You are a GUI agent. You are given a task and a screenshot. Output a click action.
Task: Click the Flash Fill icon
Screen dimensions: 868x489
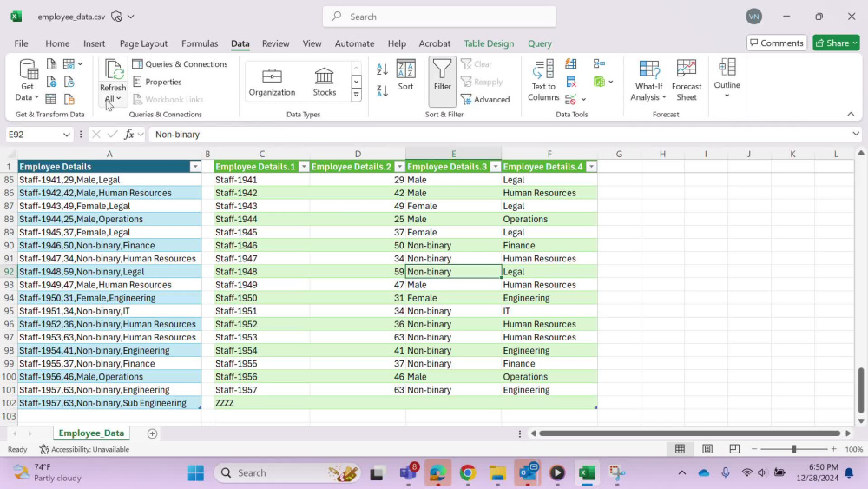(x=571, y=64)
